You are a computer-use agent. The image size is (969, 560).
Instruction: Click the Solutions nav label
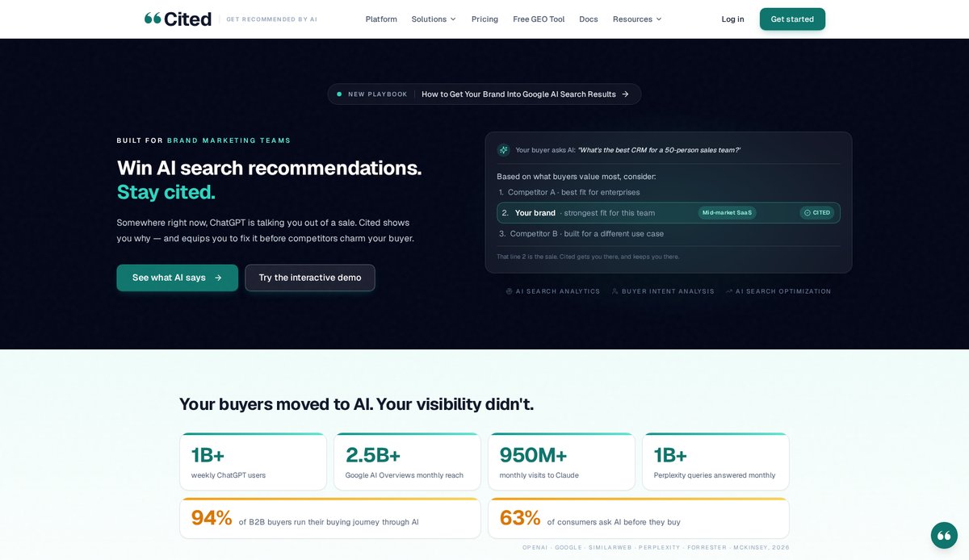point(429,19)
